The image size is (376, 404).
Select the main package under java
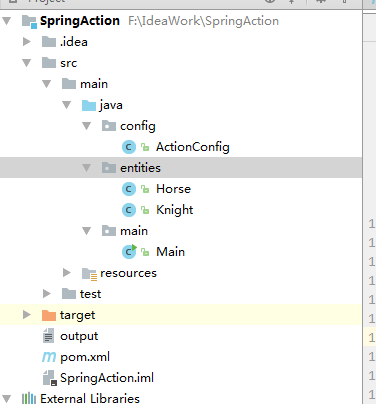pos(134,231)
